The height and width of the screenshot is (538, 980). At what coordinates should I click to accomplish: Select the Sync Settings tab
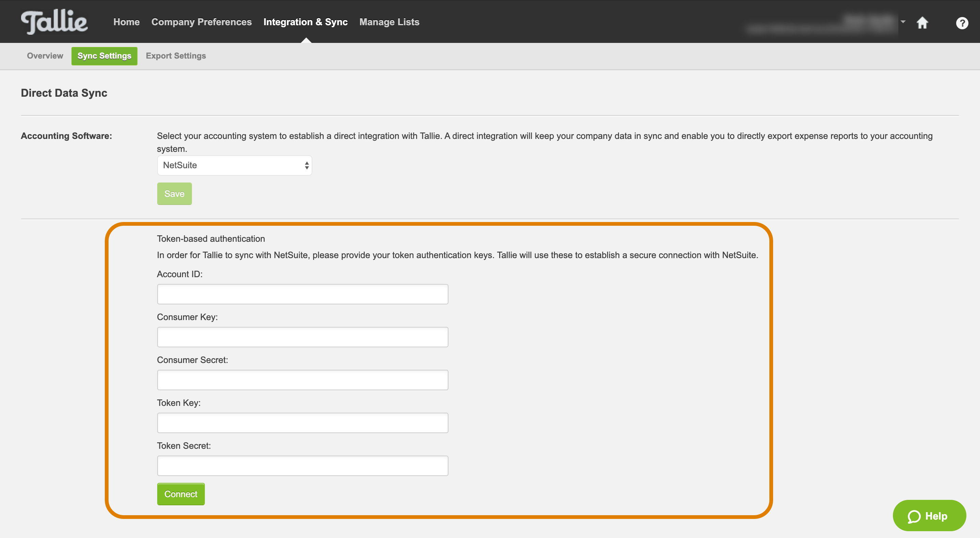coord(104,56)
